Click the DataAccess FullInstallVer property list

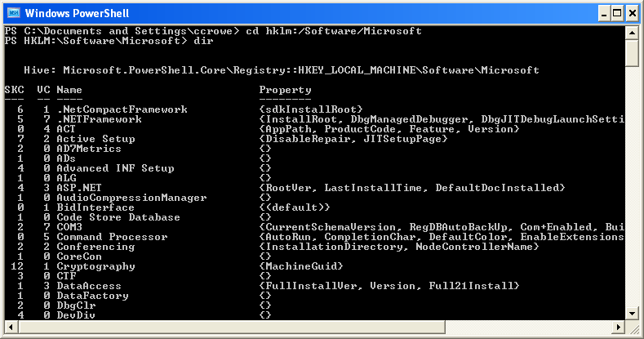[x=389, y=287]
